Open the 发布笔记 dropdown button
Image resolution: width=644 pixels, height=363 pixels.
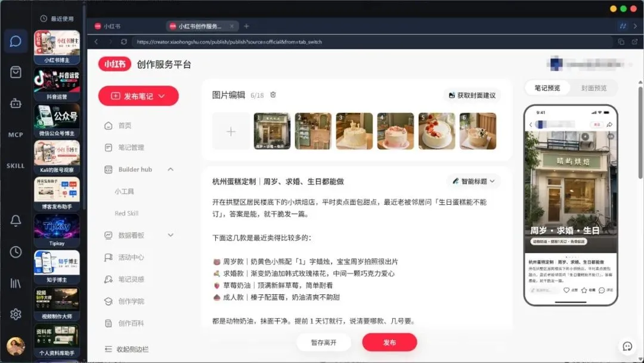coord(138,96)
